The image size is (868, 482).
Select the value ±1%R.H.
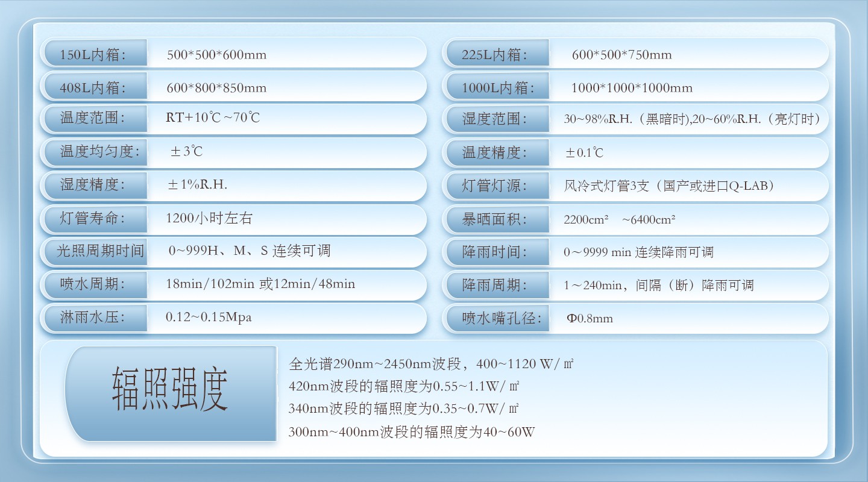[197, 184]
